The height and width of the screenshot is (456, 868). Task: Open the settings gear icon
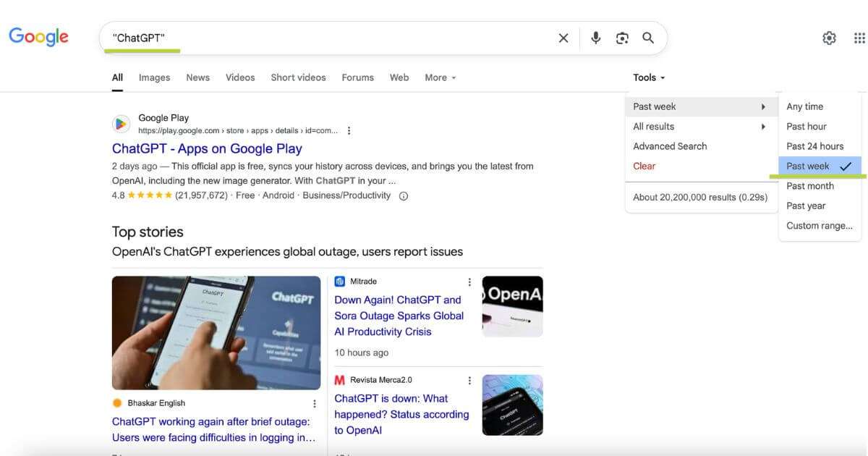pos(829,38)
